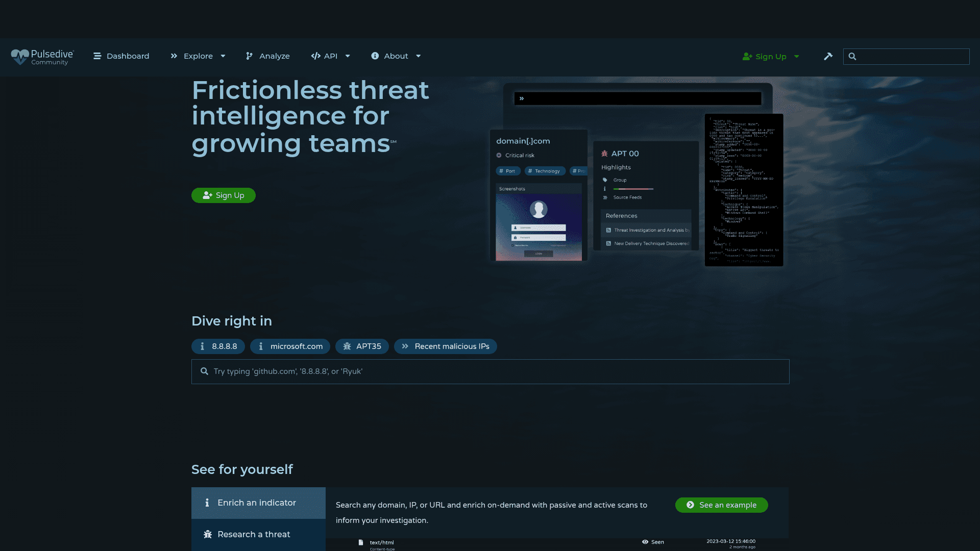980x551 pixels.
Task: Click the arrow icon in See an example
Action: [690, 505]
